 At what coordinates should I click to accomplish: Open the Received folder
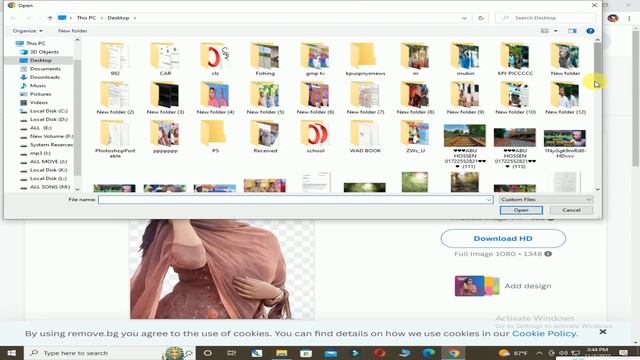click(x=265, y=137)
